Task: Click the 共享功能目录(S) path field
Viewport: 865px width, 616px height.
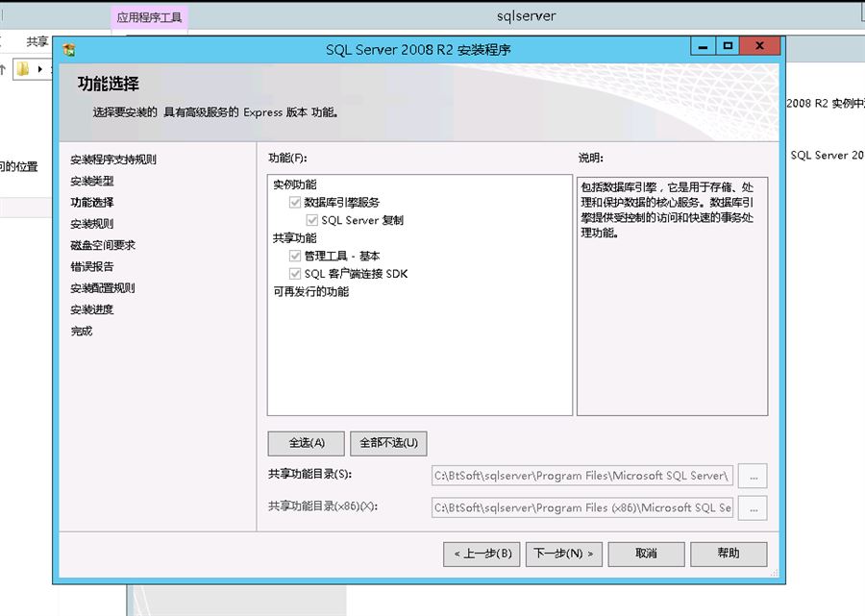Action: 582,475
